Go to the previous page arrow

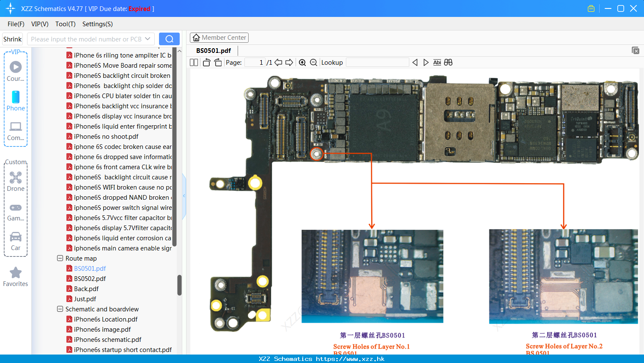click(x=278, y=62)
